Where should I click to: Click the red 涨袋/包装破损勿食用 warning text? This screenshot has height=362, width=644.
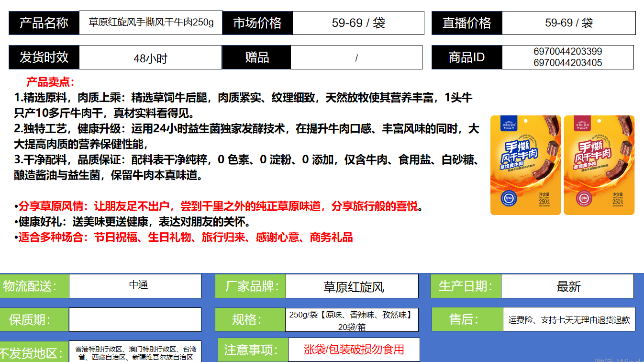(x=354, y=350)
